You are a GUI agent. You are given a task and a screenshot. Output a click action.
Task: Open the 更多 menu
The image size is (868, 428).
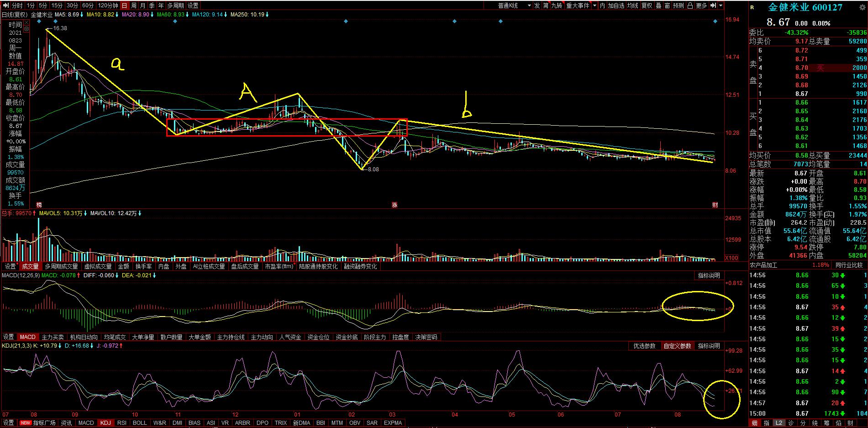(701, 5)
